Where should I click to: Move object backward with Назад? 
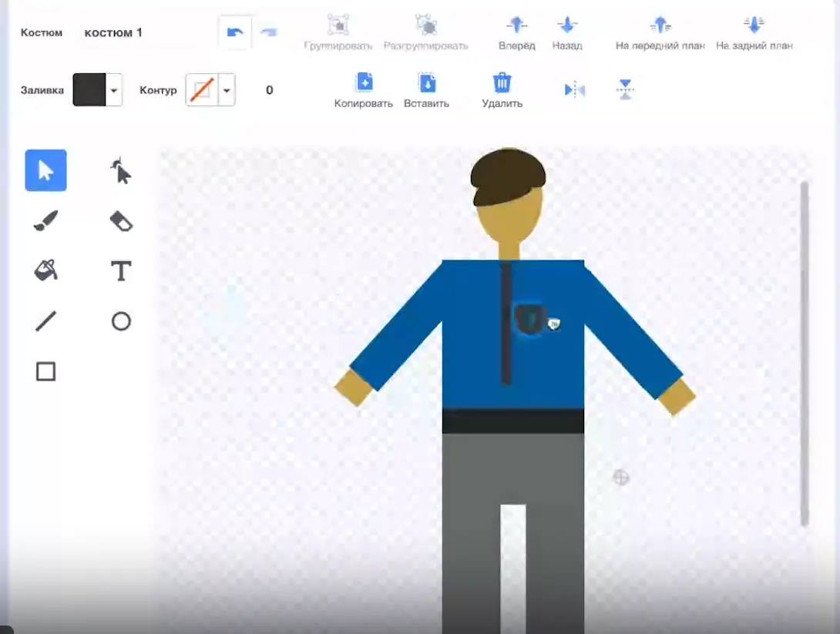pos(567,32)
